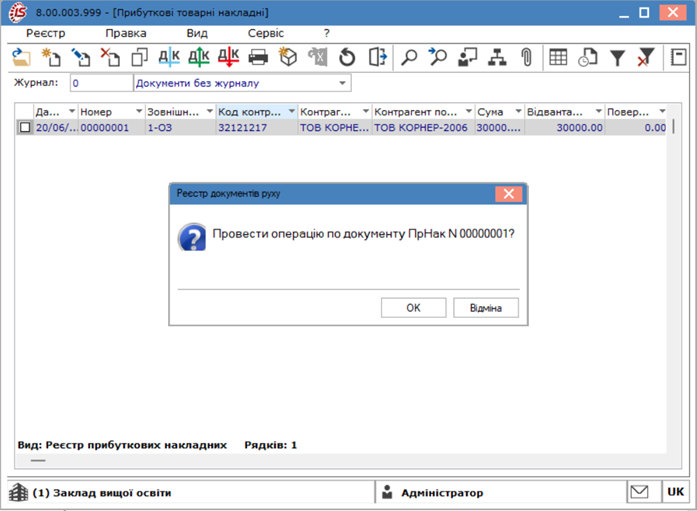Select the 32121217 contractor code cell

pos(256,128)
